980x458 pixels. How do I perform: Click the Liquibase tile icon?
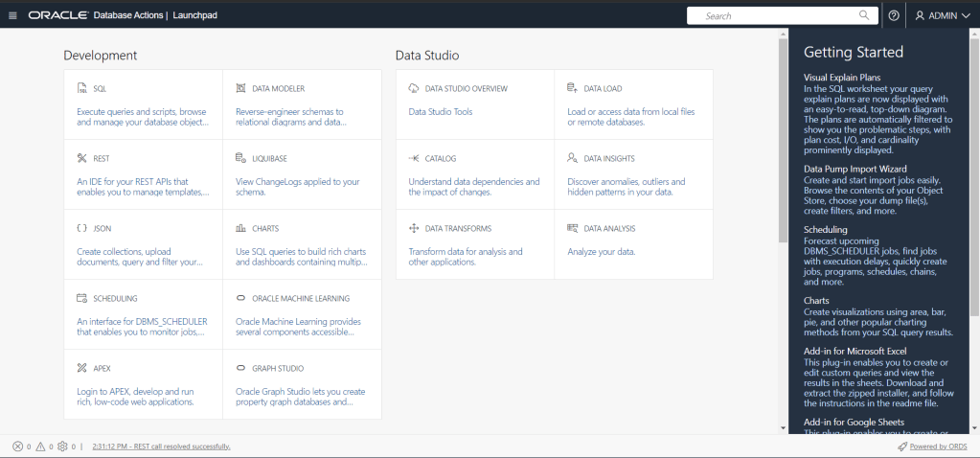coord(241,158)
